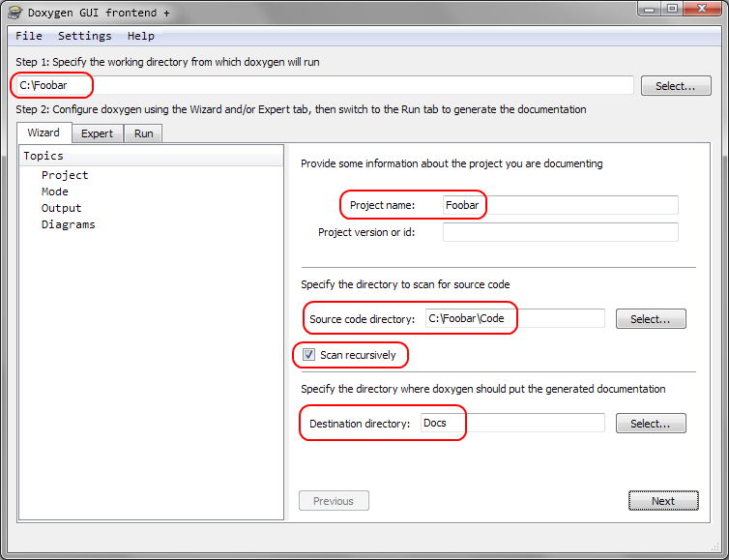Select the Diagrams topic
The image size is (729, 560).
(x=69, y=224)
